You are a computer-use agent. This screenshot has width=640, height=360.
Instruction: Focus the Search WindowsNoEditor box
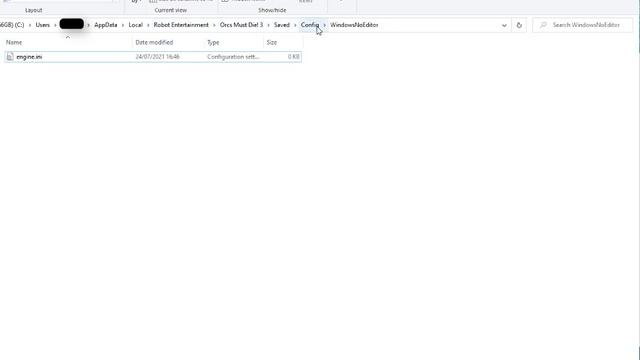click(582, 25)
